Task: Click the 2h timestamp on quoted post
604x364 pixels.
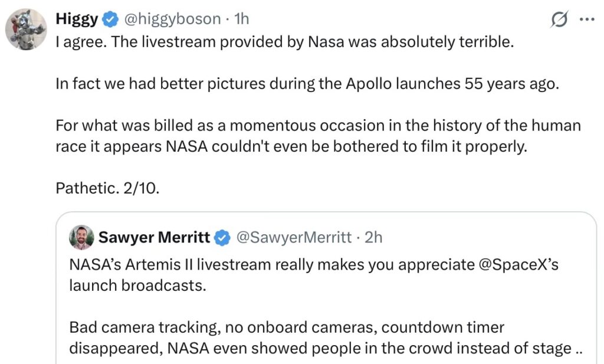Action: 374,237
